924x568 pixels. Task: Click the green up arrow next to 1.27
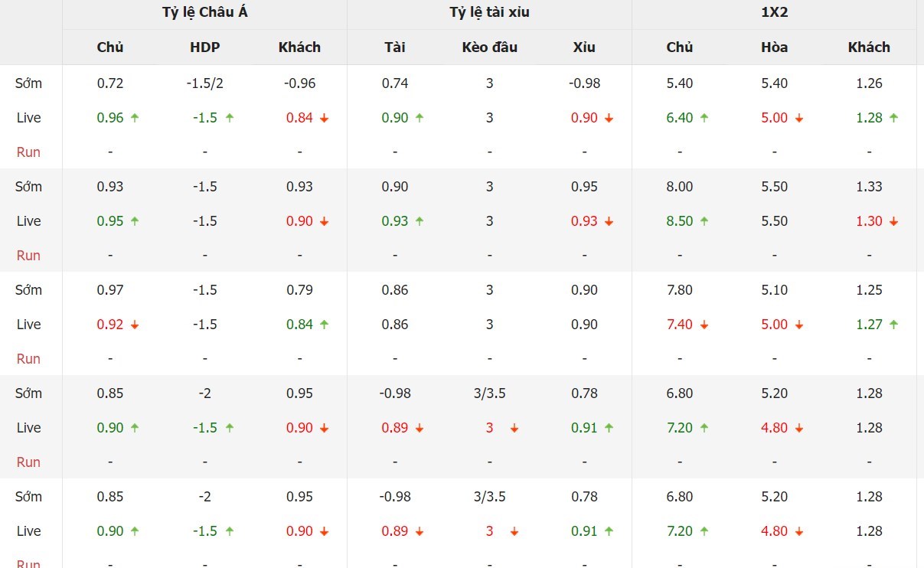click(x=893, y=325)
